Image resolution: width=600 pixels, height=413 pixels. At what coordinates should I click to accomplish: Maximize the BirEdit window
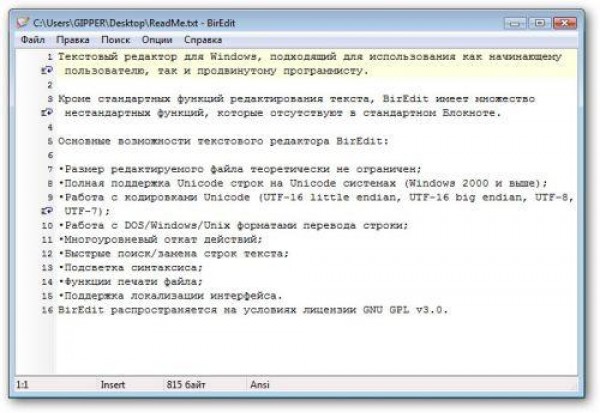[x=540, y=23]
